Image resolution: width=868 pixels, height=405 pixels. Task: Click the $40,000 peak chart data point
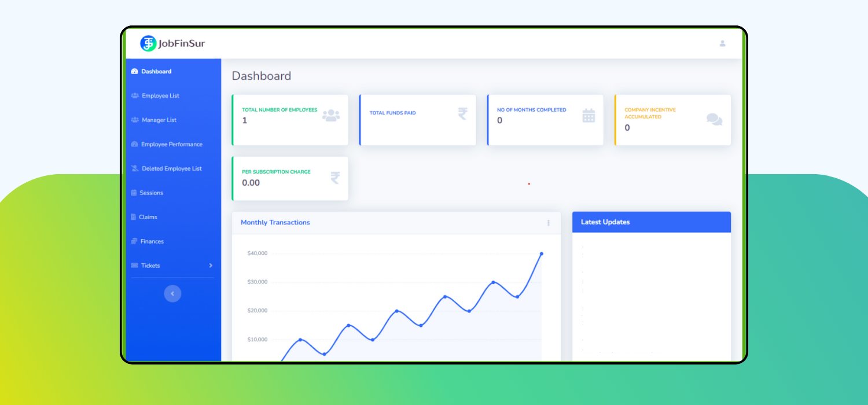click(x=542, y=253)
